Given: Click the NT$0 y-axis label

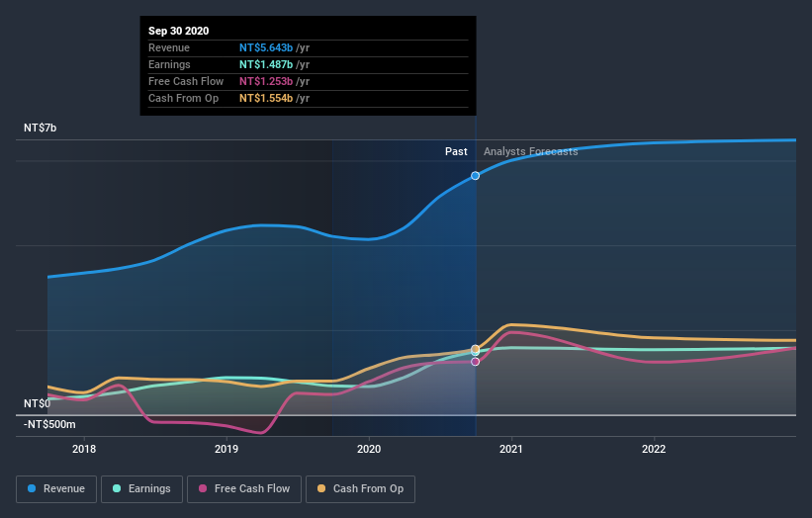Looking at the screenshot, I should [38, 403].
